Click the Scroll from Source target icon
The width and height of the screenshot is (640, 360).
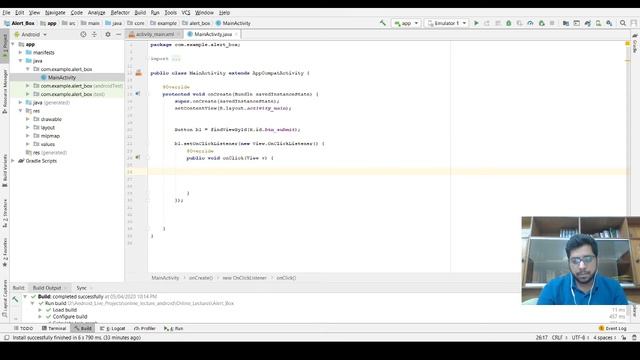coord(83,35)
